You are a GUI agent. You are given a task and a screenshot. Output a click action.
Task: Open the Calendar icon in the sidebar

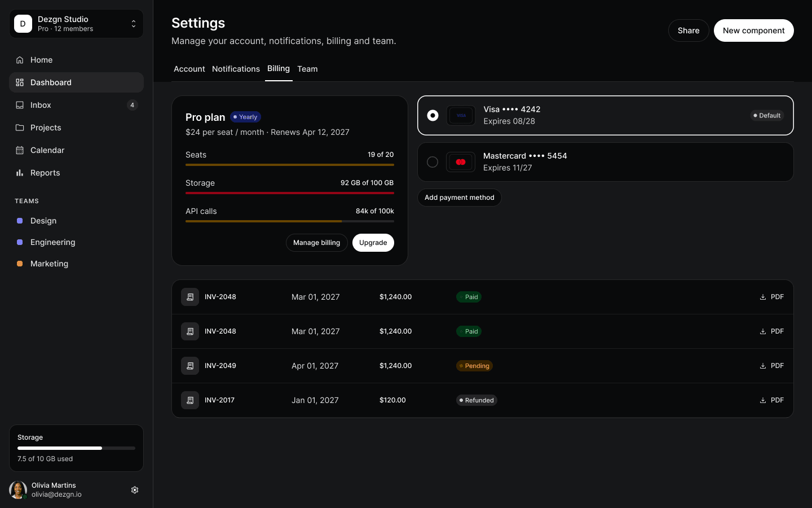click(x=20, y=150)
